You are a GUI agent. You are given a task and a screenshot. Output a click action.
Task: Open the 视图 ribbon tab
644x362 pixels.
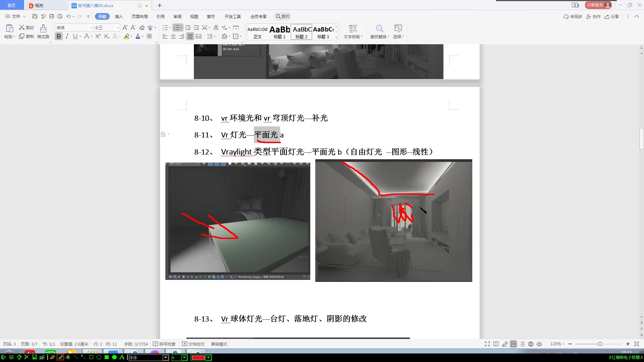194,16
